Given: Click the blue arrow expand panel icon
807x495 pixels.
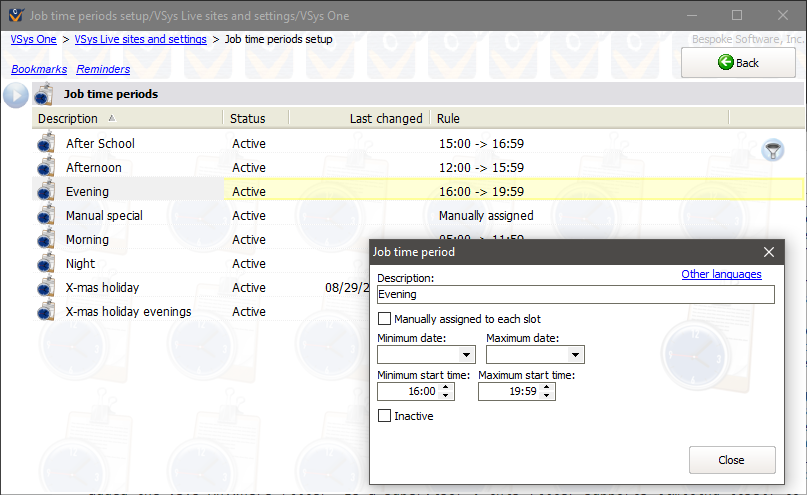Looking at the screenshot, I should tap(15, 95).
